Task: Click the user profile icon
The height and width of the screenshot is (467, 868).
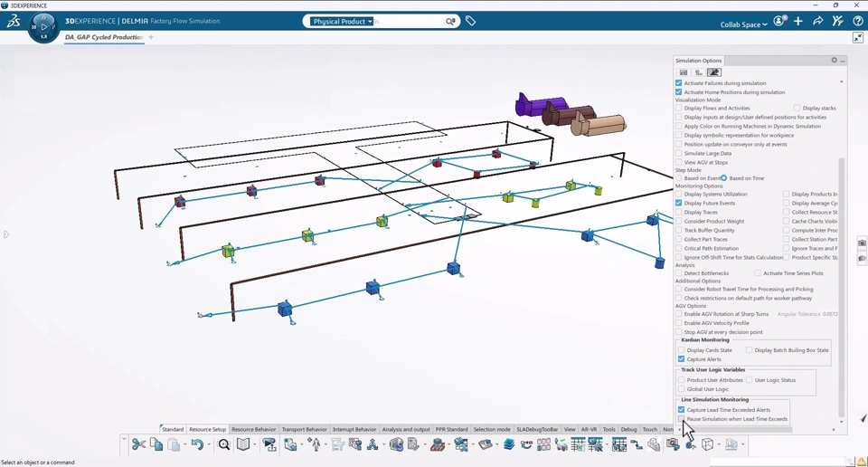Action: tap(780, 21)
